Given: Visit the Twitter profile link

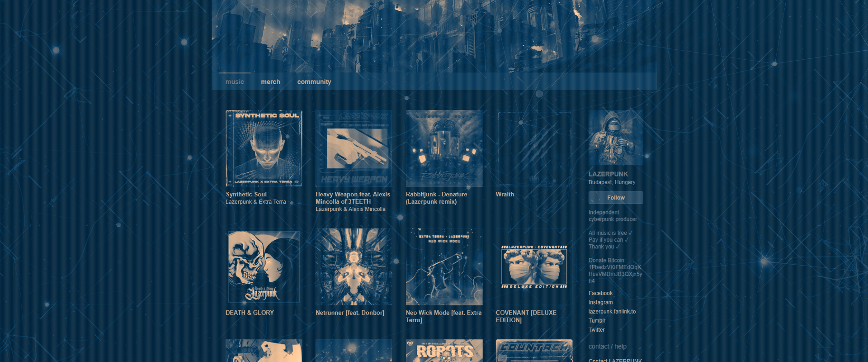Looking at the screenshot, I should tap(596, 330).
